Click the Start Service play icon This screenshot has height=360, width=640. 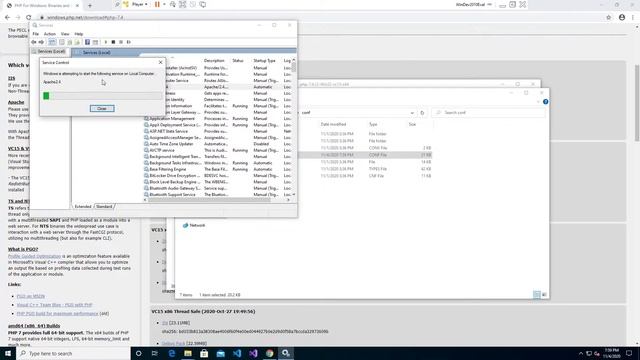point(106,42)
